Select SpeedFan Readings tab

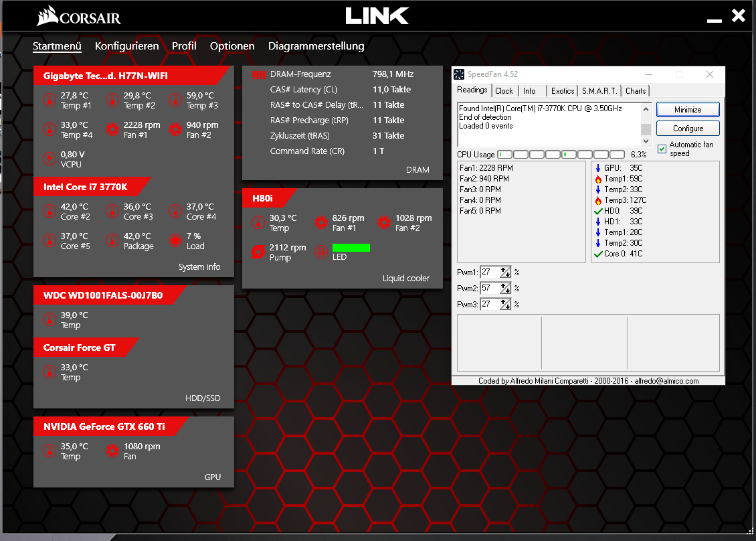(472, 90)
